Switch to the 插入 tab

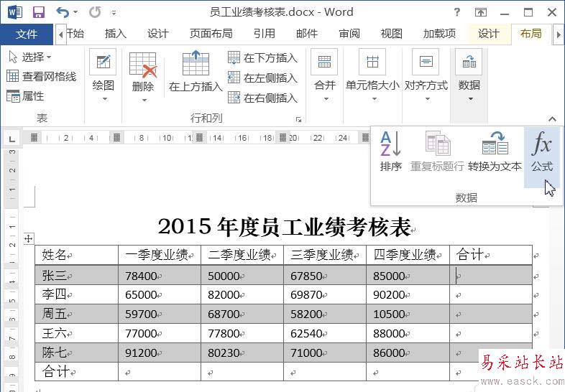click(116, 34)
